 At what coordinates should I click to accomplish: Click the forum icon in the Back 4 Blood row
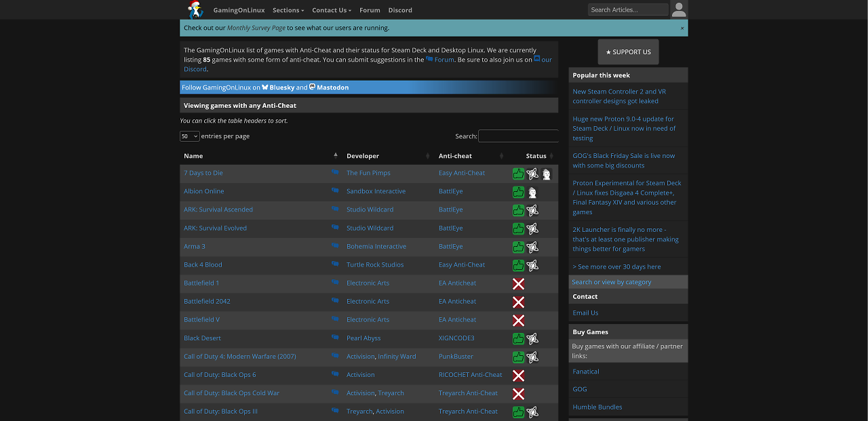click(335, 264)
